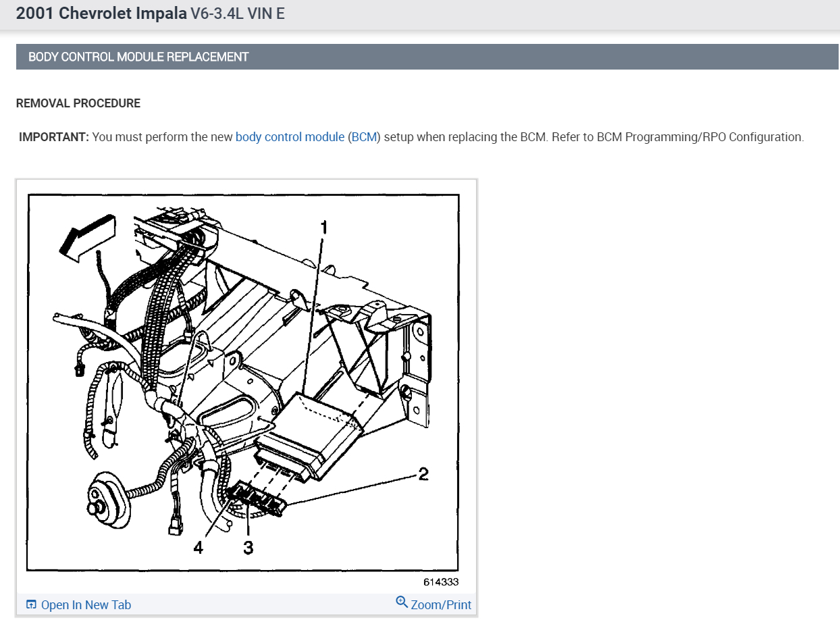Select the '2001 Chevrolet Impala' vehicle title
The width and height of the screenshot is (840, 622).
pos(101,14)
